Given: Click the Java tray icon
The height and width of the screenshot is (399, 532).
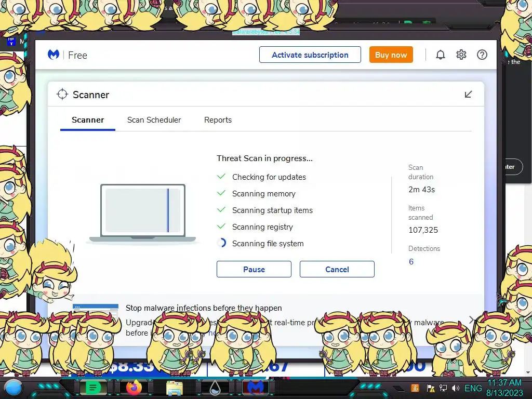Looking at the screenshot, I should point(415,388).
